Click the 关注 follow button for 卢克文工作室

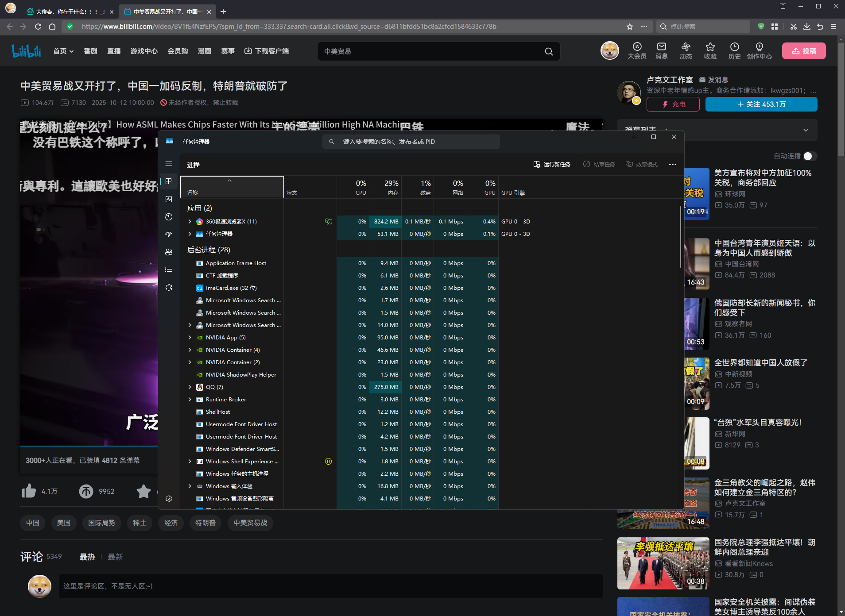[761, 104]
